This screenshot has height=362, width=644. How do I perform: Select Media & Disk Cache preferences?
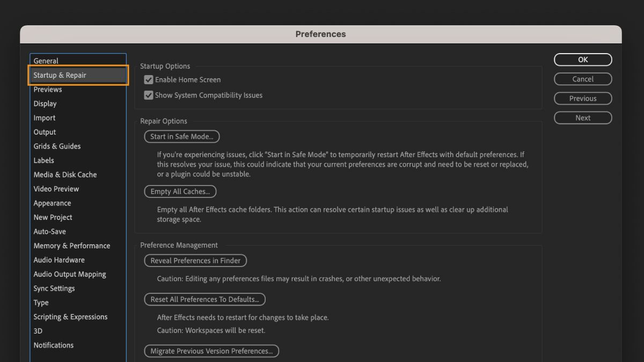click(65, 174)
